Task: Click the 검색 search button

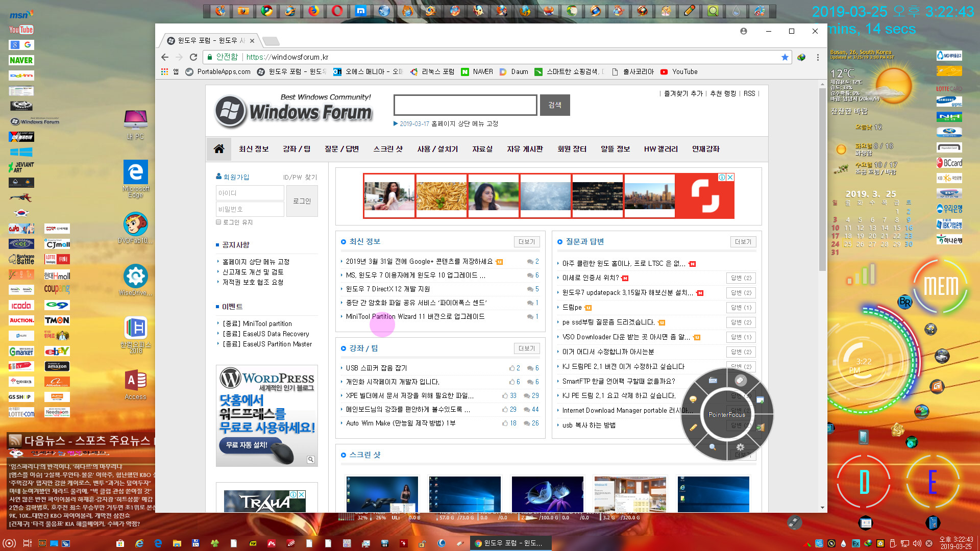Action: (555, 105)
